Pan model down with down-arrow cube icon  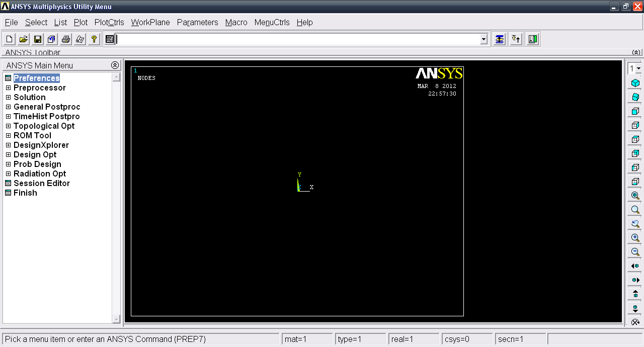(635, 308)
